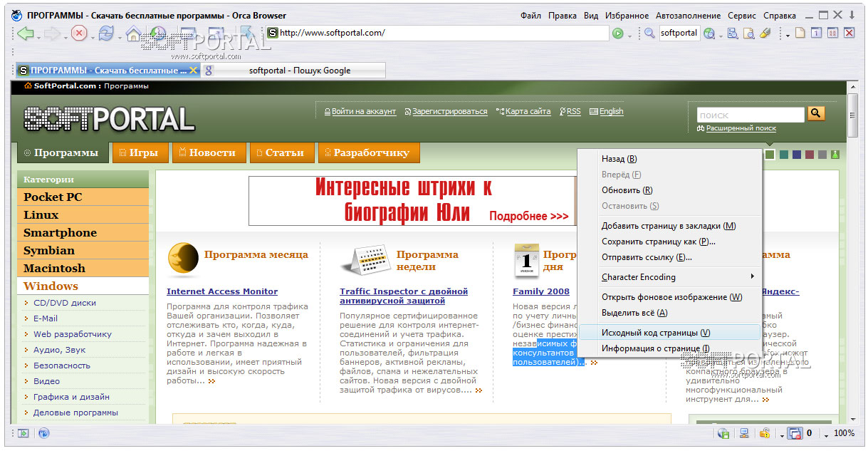Reload the page with the blue refresh icon

point(106,33)
